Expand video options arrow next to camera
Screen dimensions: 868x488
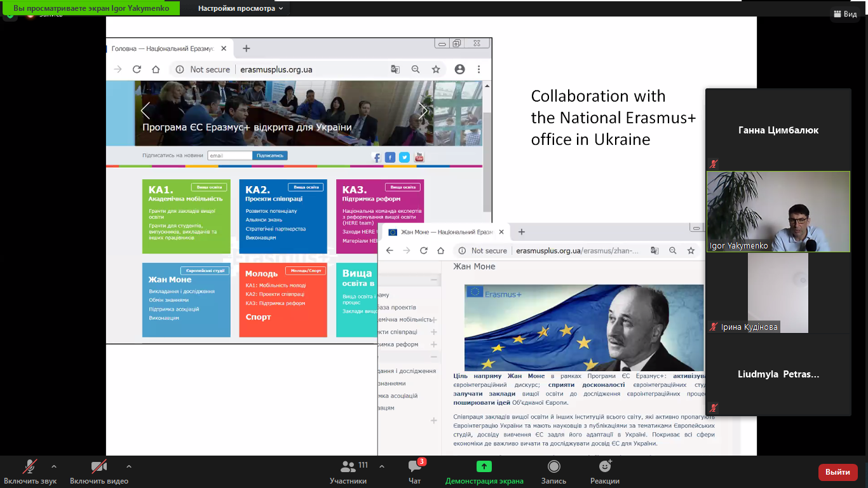[x=129, y=466]
